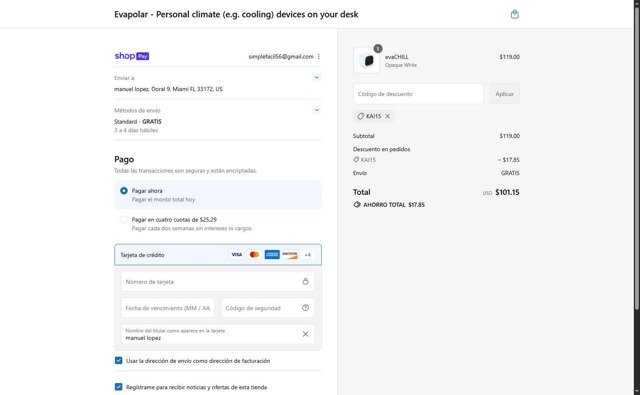Toggle Regístrame para recibir noticias checkbox
Viewport: 640px width, 395px height.
(x=118, y=387)
